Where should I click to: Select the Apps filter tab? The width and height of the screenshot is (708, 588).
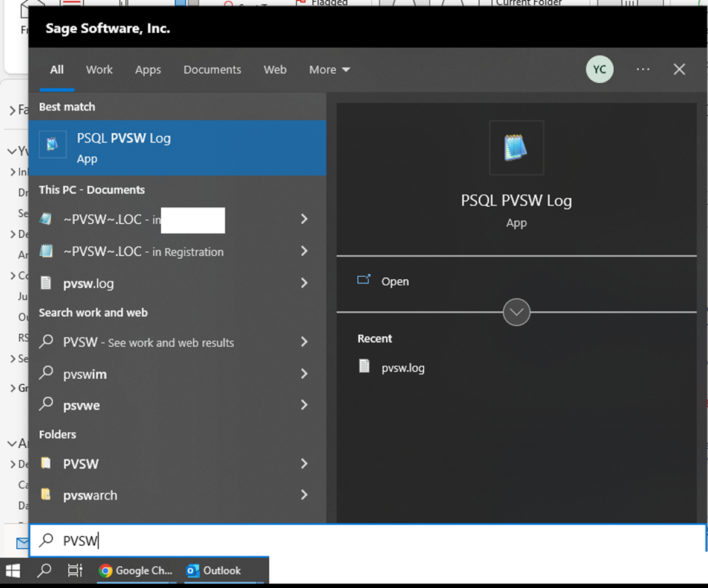tap(148, 69)
